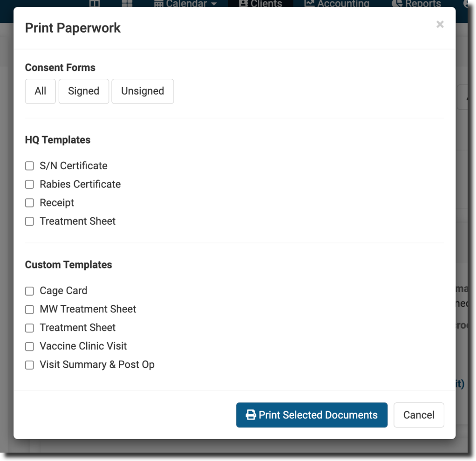Open the Accounting menu item
This screenshot has width=476, height=461.
click(337, 4)
